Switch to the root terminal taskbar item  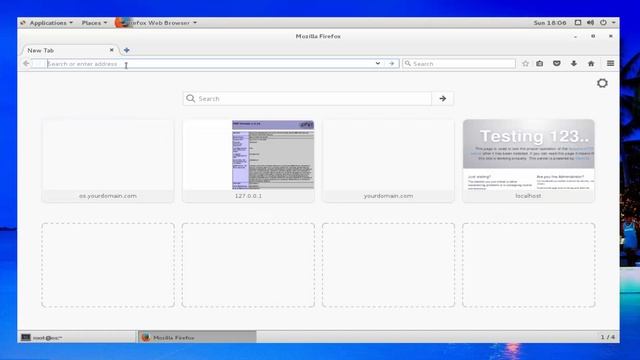[78, 337]
